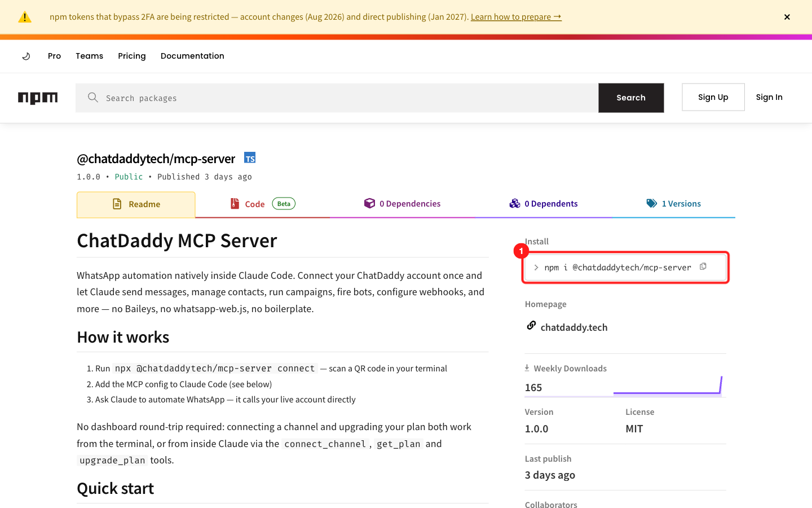The image size is (812, 508).
Task: Click the Code file icon
Action: (x=235, y=204)
